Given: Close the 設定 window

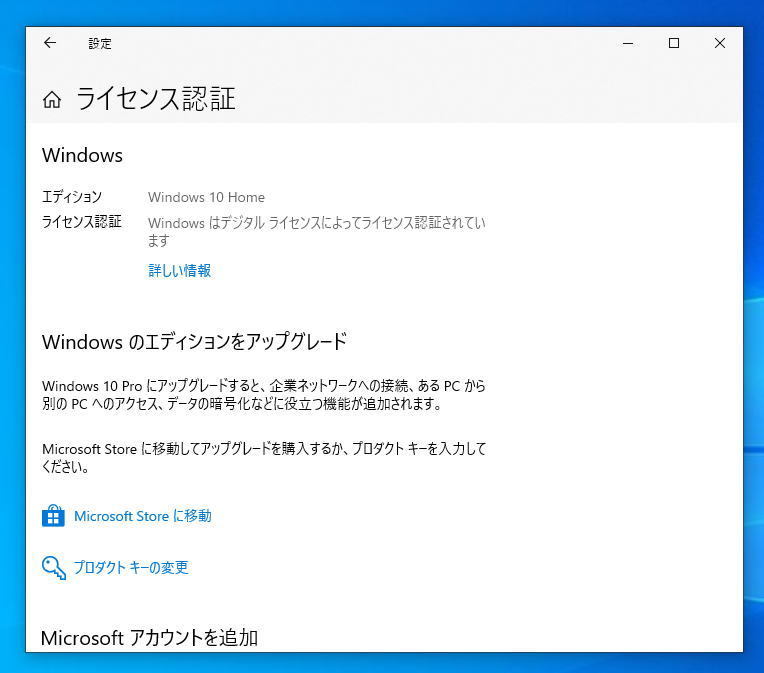Looking at the screenshot, I should click(720, 43).
